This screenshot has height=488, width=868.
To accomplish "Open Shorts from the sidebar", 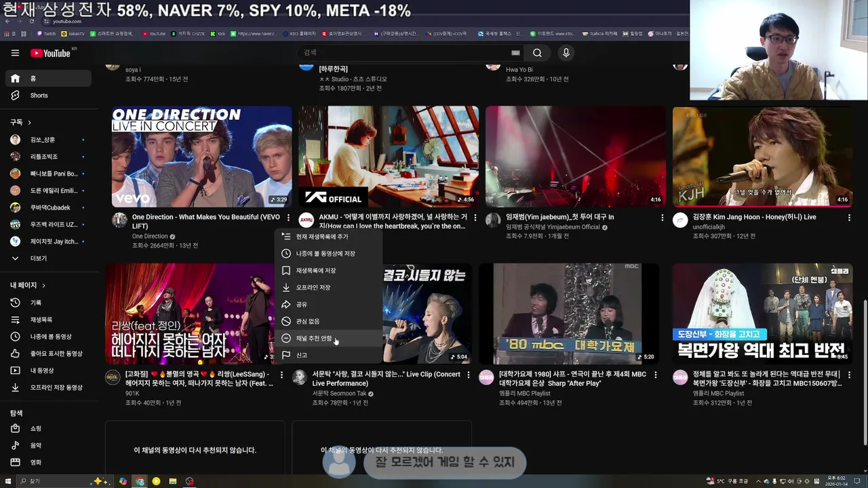I will (x=47, y=96).
